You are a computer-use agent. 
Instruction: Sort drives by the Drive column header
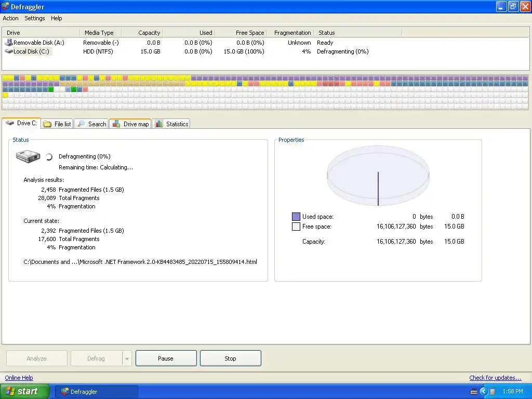41,33
